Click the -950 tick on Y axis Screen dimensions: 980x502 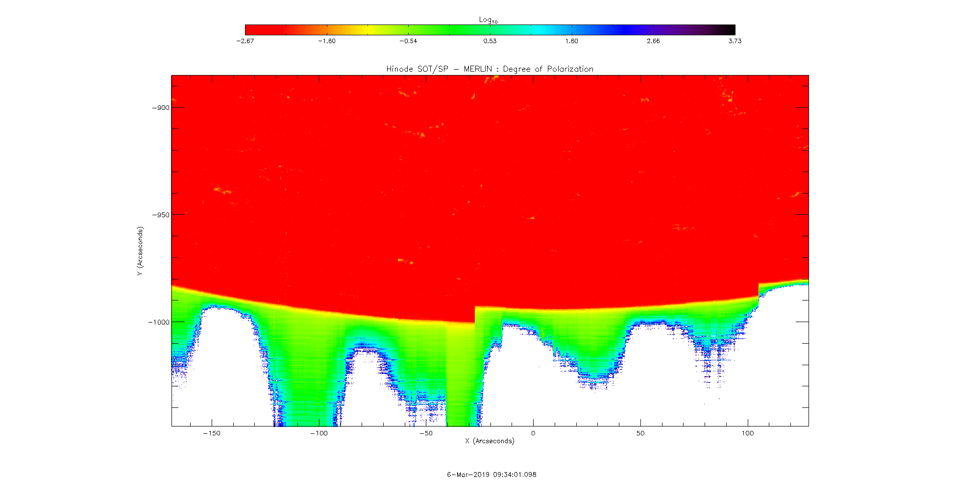tap(160, 215)
